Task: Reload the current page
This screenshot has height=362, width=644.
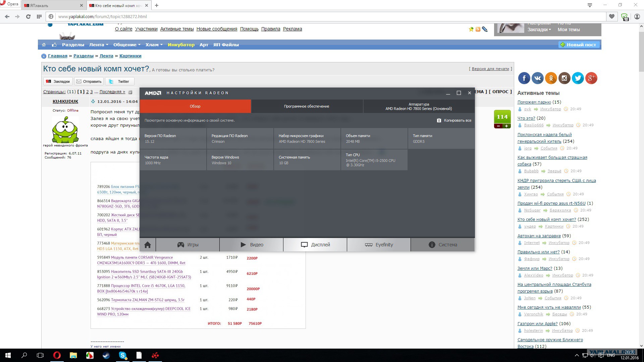Action: coord(29,16)
